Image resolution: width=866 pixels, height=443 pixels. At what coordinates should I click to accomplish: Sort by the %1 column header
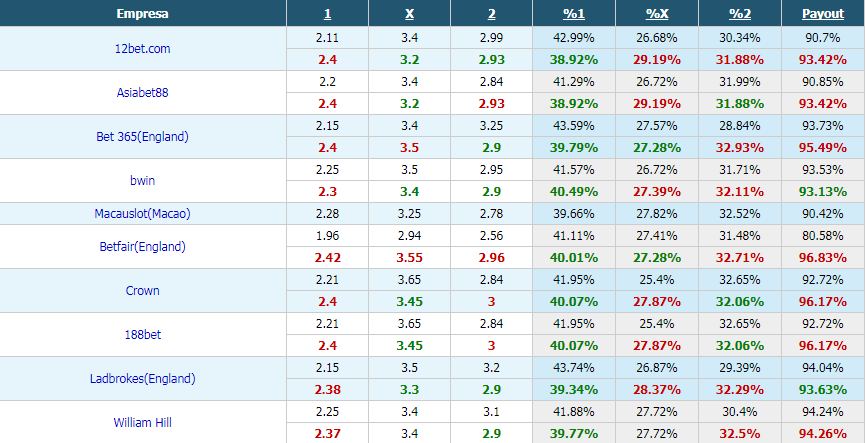click(574, 14)
